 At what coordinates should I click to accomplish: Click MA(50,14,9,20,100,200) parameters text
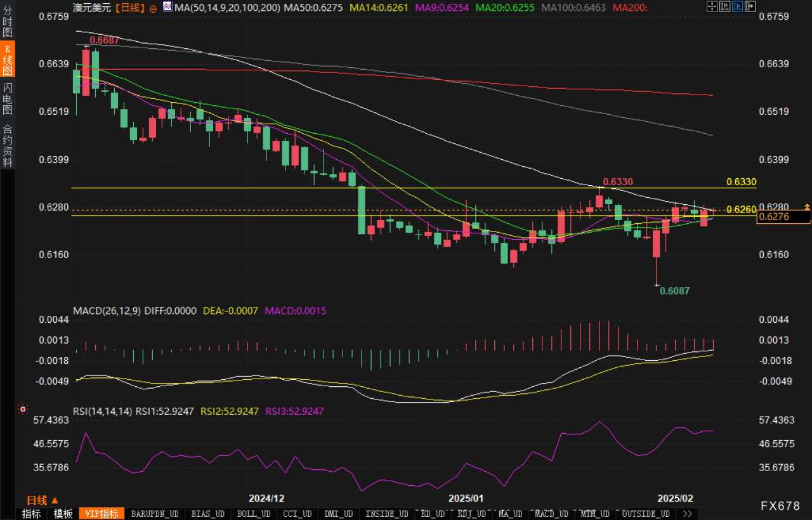coord(226,8)
